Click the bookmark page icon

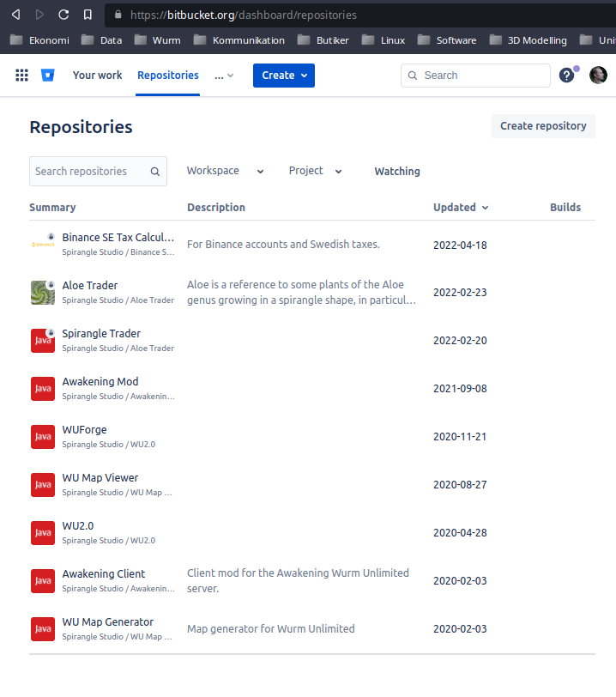pos(88,15)
